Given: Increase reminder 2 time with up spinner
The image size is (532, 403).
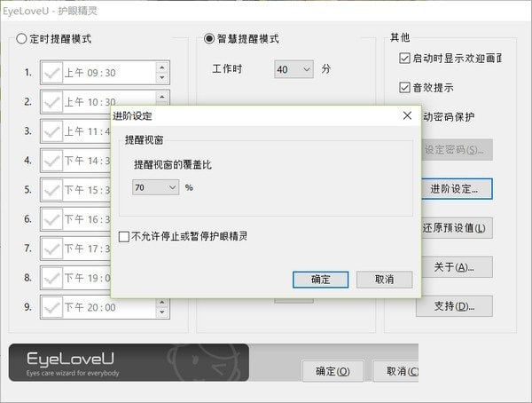Looking at the screenshot, I should 162,97.
